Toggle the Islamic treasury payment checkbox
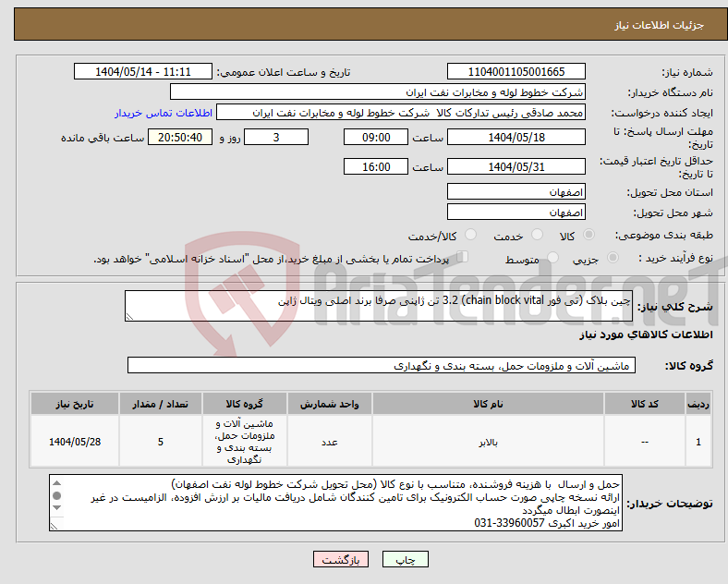The width and height of the screenshot is (728, 584). [463, 257]
